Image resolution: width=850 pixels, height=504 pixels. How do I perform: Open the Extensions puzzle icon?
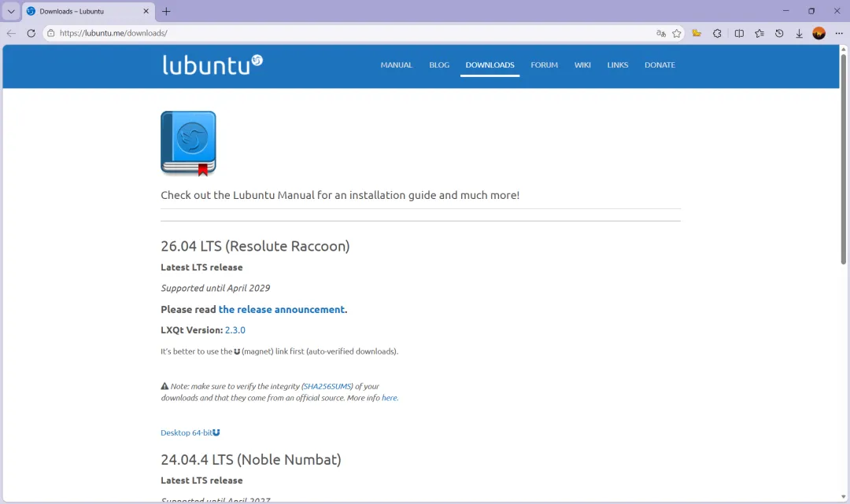click(x=717, y=33)
